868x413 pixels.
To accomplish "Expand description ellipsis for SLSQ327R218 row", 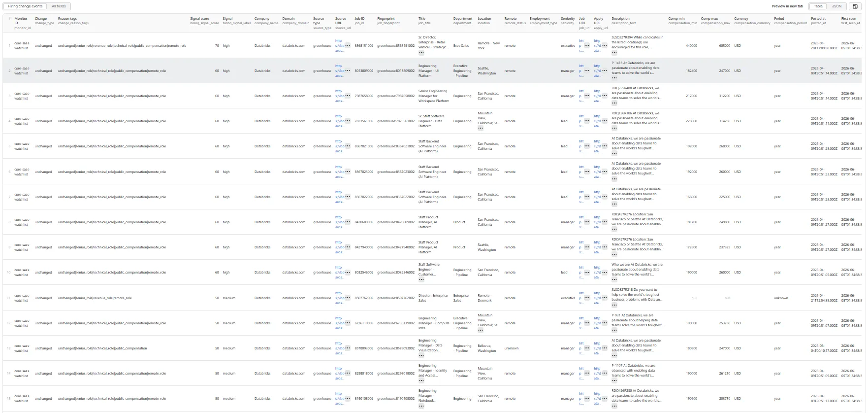I will [614, 305].
